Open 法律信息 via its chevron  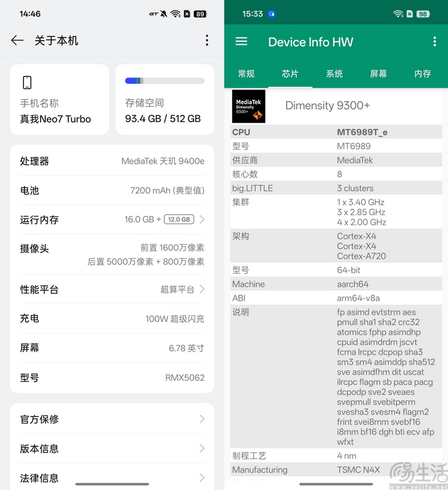202,477
